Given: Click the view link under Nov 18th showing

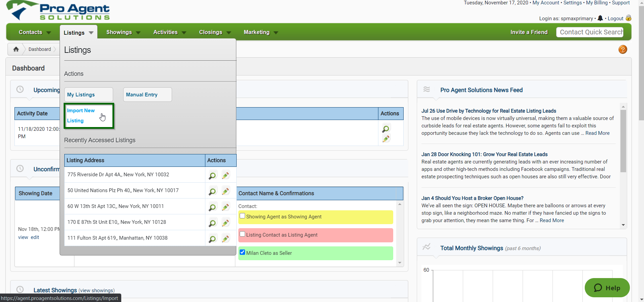Looking at the screenshot, I should (23, 237).
